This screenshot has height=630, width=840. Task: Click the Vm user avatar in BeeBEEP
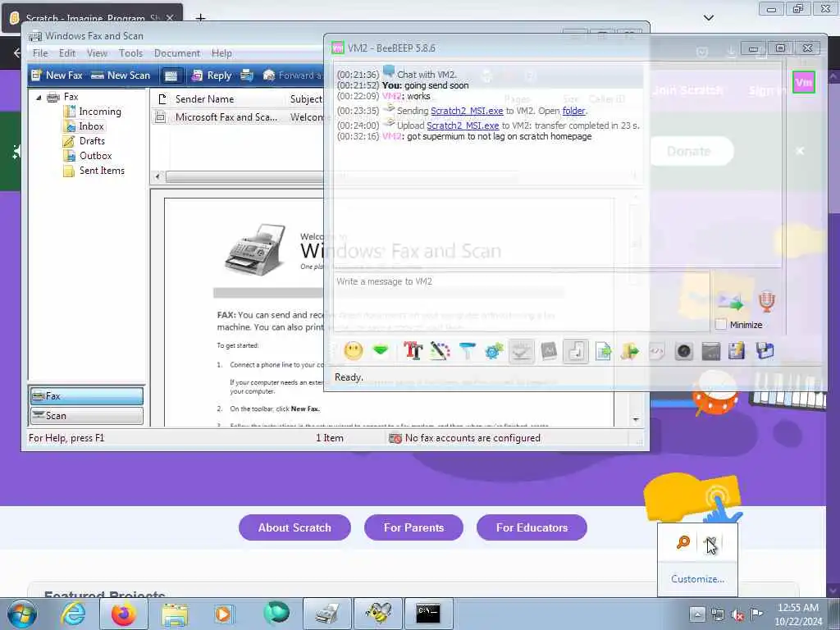tap(804, 83)
